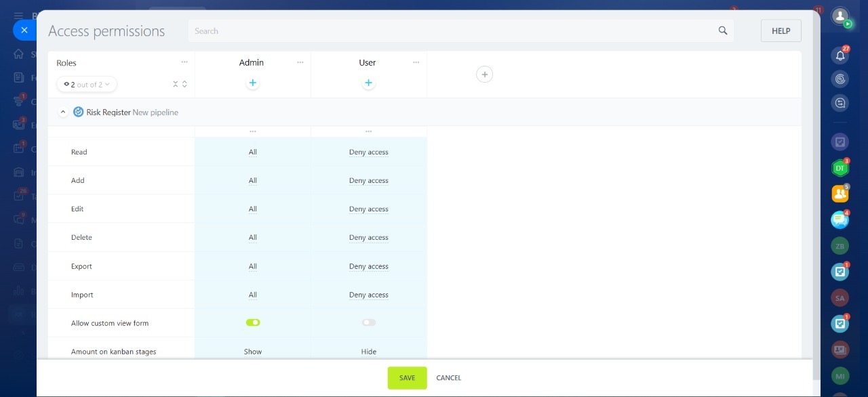The width and height of the screenshot is (868, 397).
Task: Open the Roles column three-dot menu
Action: tap(184, 62)
